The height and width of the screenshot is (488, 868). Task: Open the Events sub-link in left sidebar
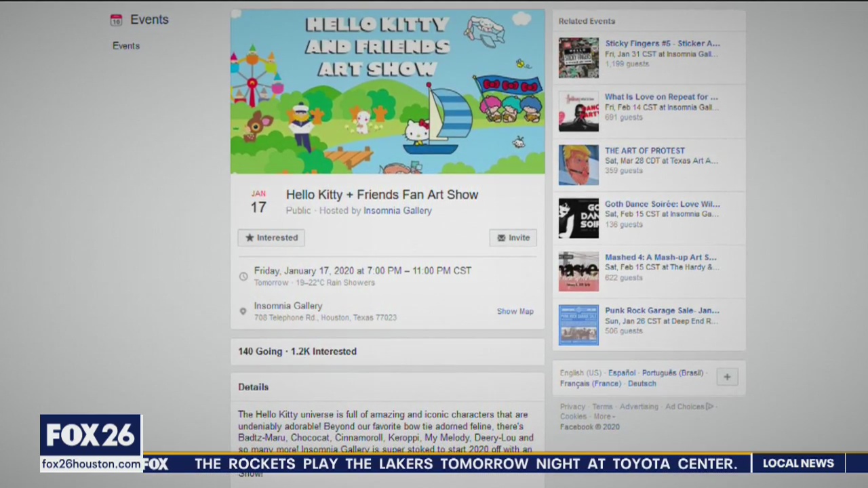tap(126, 46)
